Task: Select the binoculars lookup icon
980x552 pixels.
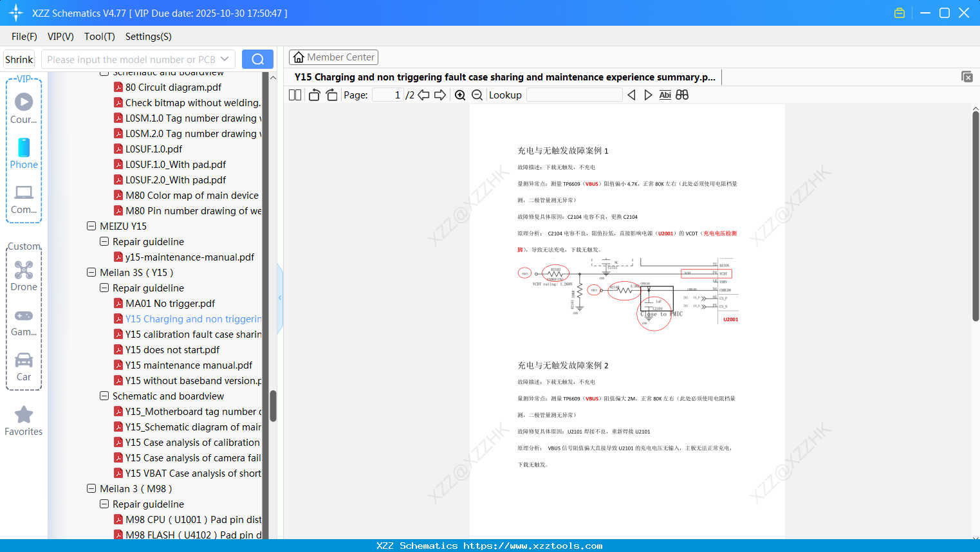Action: pyautogui.click(x=682, y=95)
